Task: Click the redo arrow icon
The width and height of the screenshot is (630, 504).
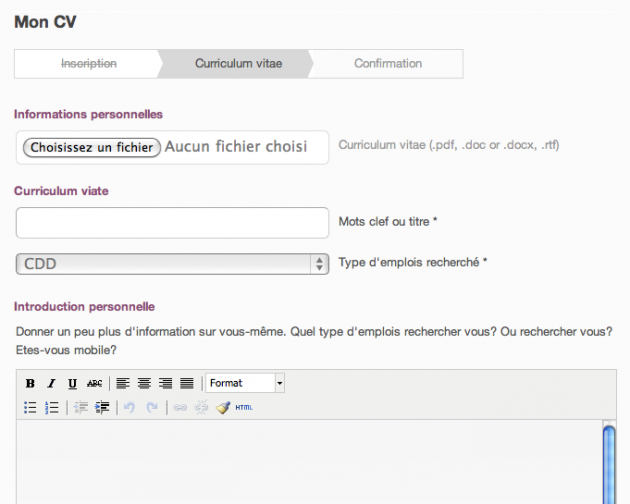Action: (152, 408)
